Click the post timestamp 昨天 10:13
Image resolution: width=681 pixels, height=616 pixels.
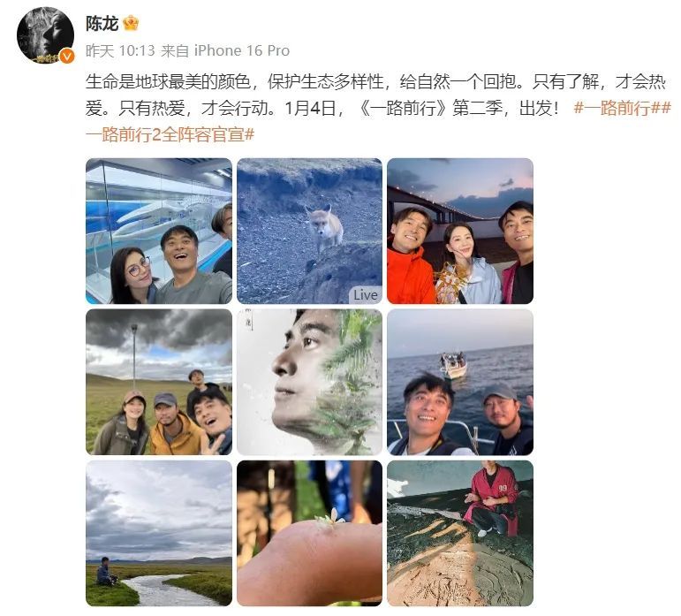point(120,51)
